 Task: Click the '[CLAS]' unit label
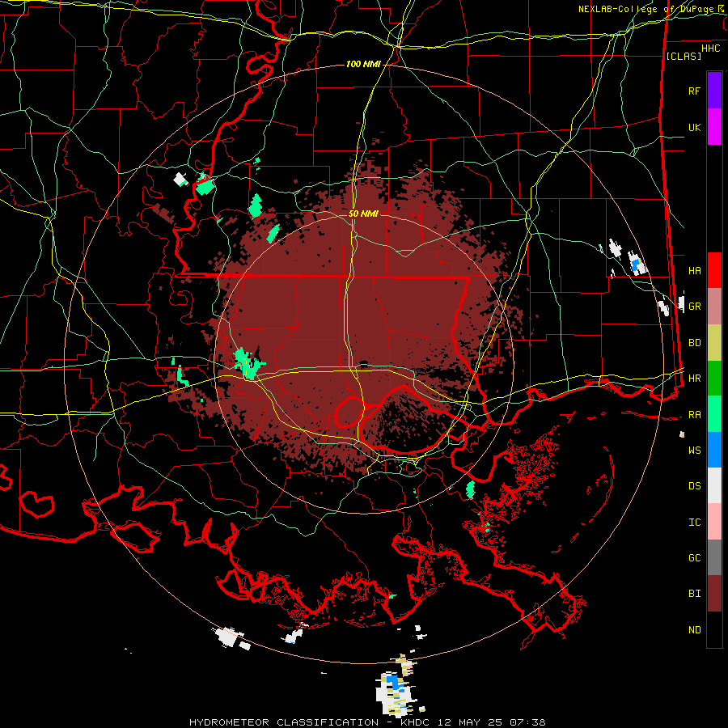pos(684,56)
